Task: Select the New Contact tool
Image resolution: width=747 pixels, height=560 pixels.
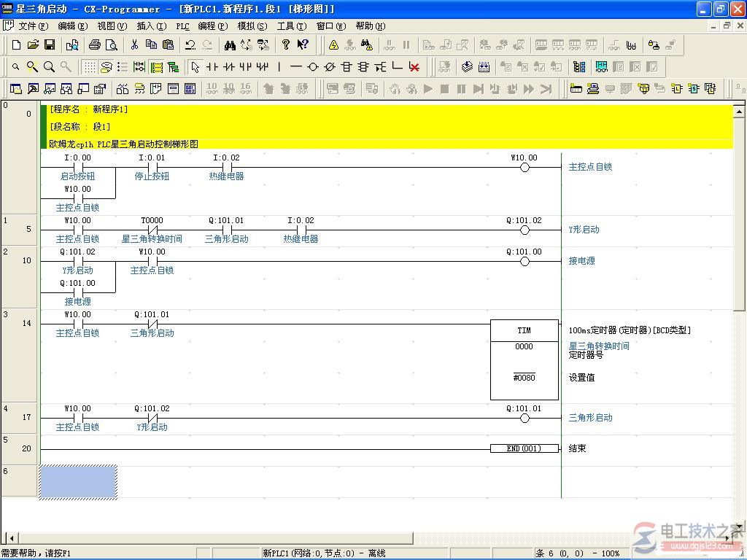Action: [212, 67]
